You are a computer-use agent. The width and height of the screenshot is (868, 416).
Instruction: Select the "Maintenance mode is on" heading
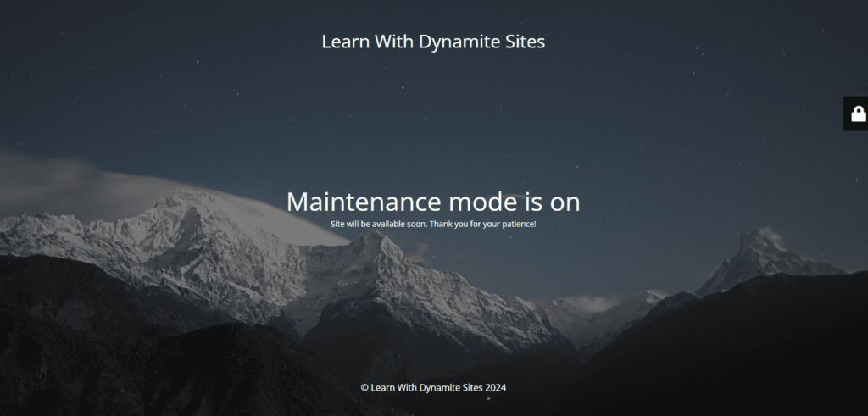[x=433, y=202]
